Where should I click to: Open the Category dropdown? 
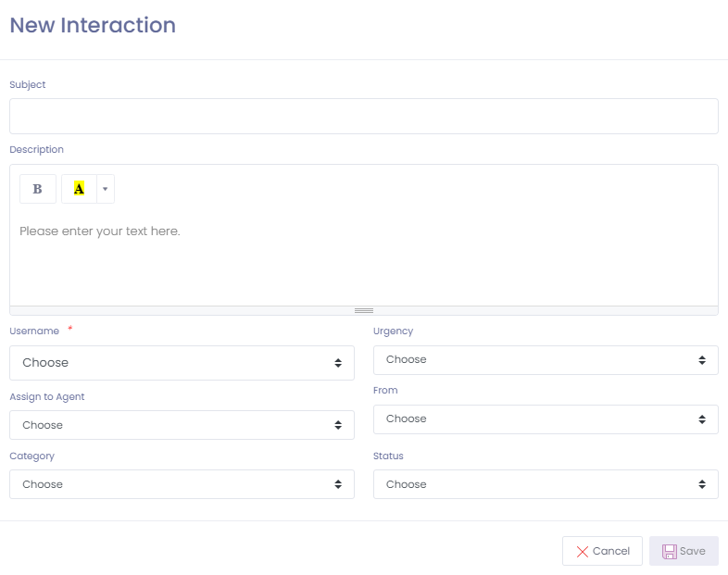182,484
